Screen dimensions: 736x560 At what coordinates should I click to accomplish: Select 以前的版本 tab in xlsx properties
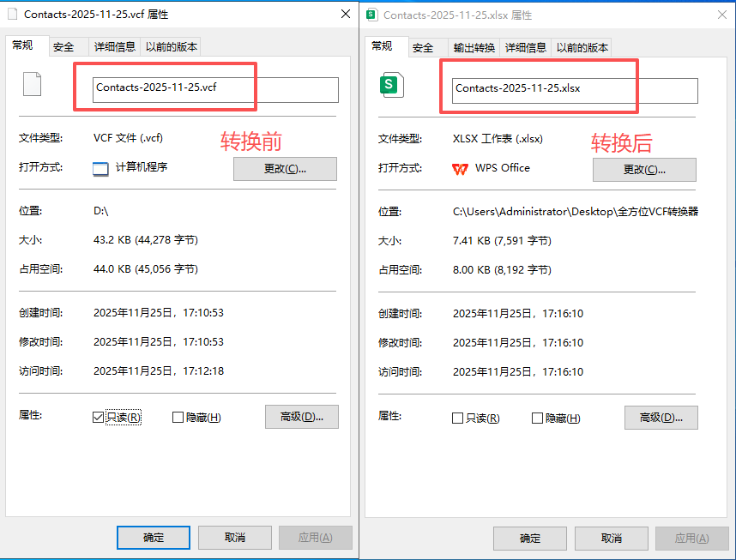click(x=582, y=48)
